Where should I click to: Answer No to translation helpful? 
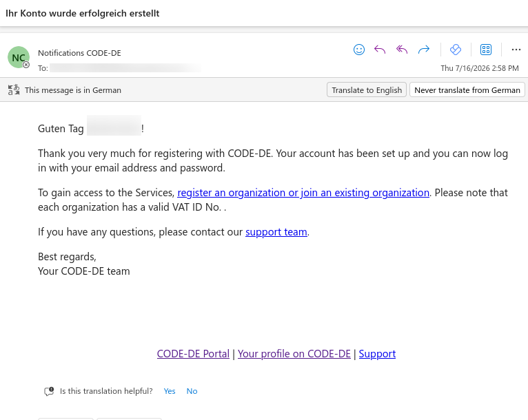coord(192,391)
